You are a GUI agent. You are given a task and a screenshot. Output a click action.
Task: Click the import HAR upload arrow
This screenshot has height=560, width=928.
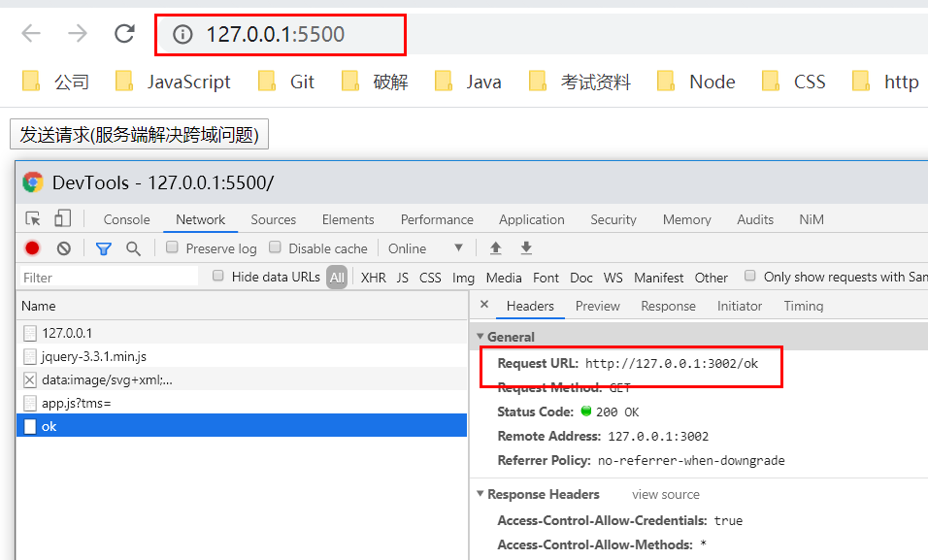click(x=496, y=248)
